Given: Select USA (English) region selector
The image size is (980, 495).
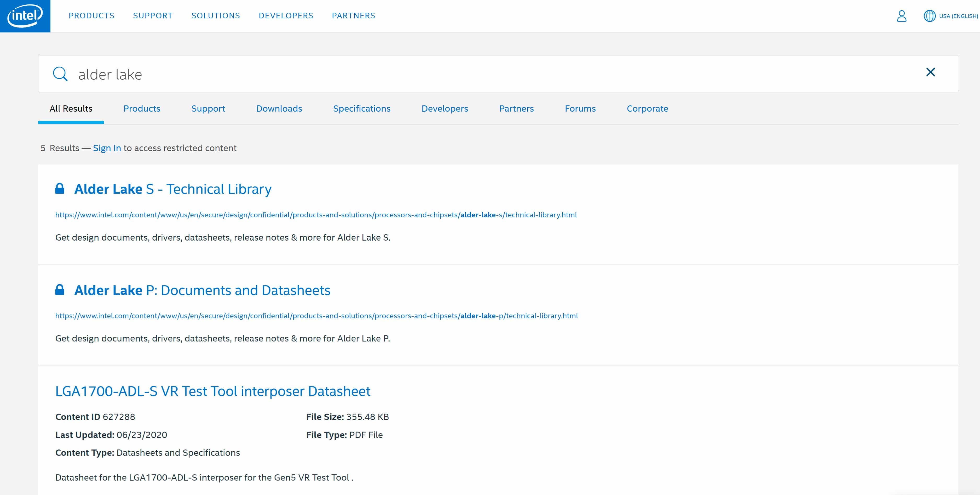Looking at the screenshot, I should (x=958, y=16).
